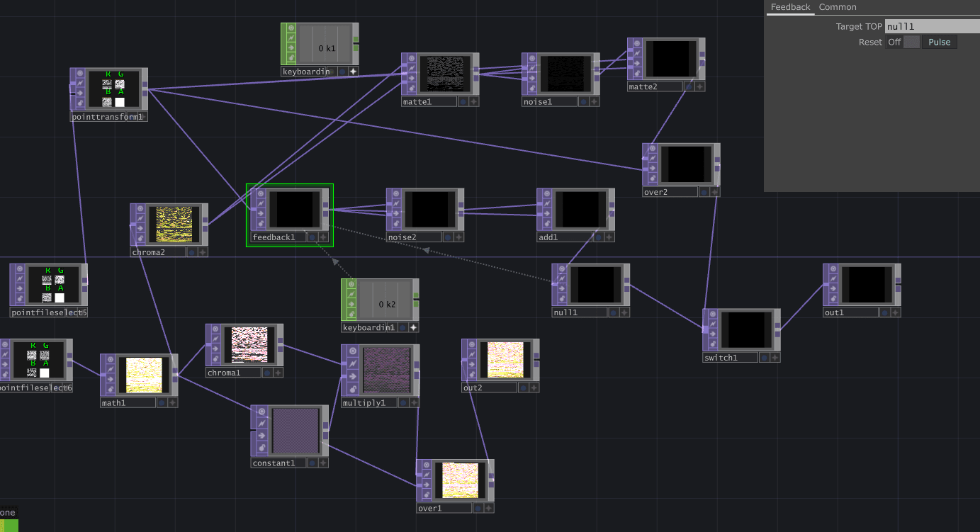Click the viewer flag on constant1 node
The width and height of the screenshot is (980, 532).
[261, 411]
